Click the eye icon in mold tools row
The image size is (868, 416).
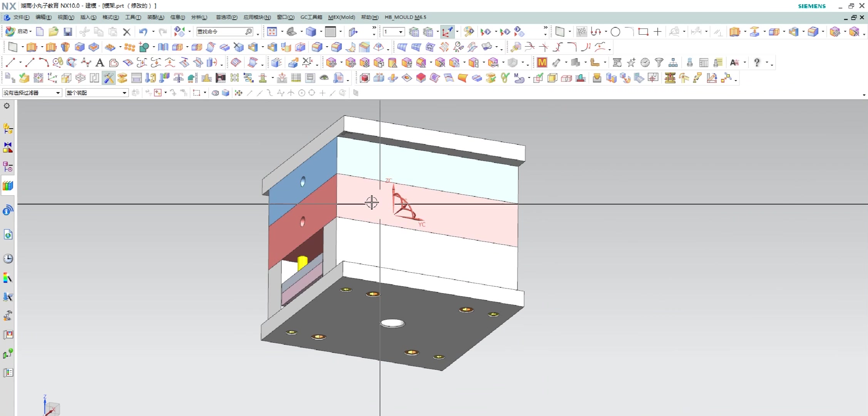(x=324, y=78)
